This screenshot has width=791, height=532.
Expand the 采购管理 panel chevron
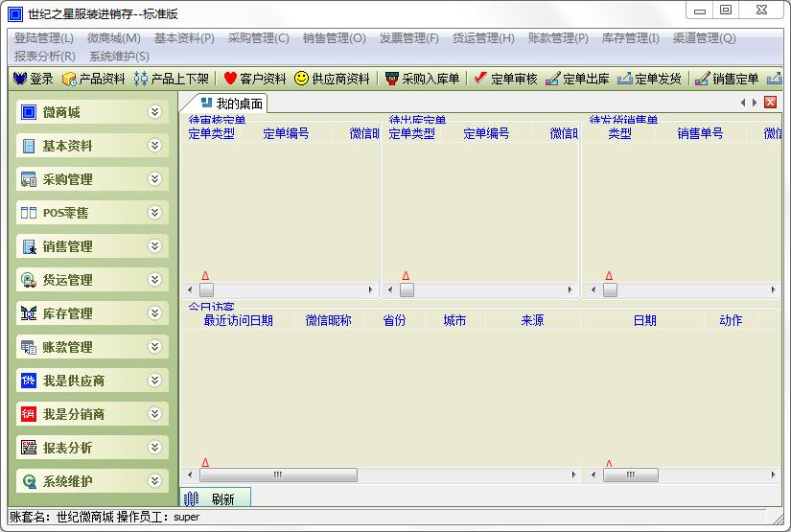(x=155, y=178)
